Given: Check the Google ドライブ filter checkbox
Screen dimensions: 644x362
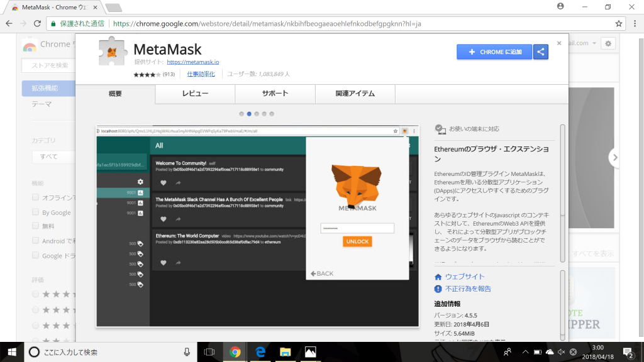Looking at the screenshot, I should 35,255.
